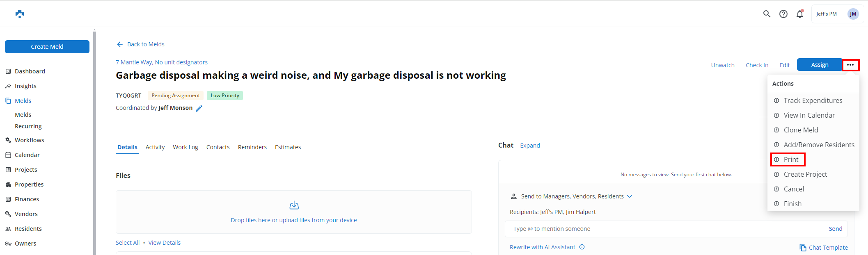Expand the Send to recipients dropdown
The image size is (868, 255).
(x=630, y=196)
